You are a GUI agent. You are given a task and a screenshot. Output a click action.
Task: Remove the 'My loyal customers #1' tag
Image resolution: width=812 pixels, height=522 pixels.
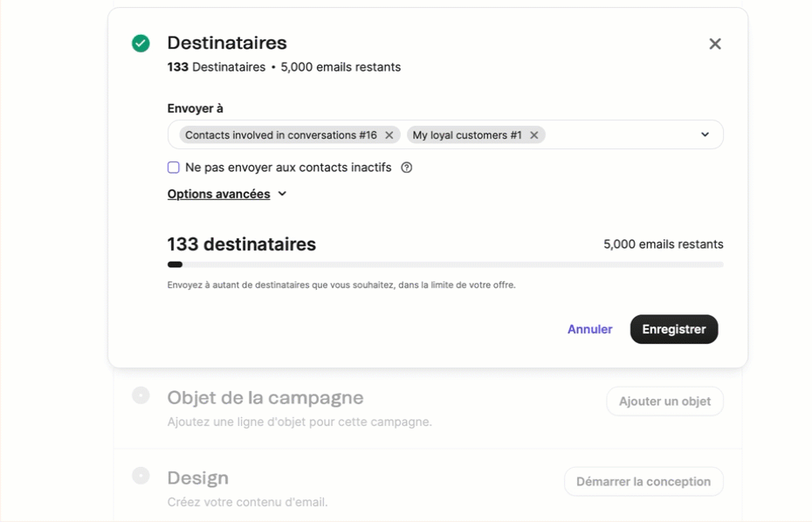click(x=533, y=135)
